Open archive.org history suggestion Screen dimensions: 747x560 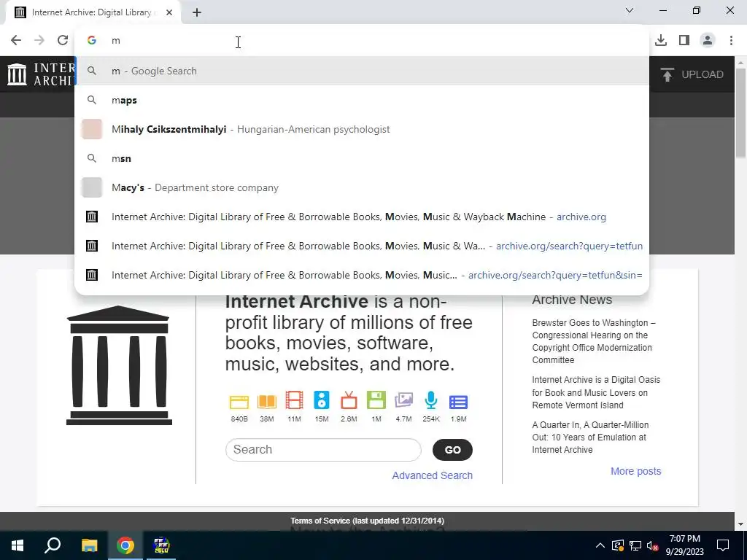pos(362,217)
